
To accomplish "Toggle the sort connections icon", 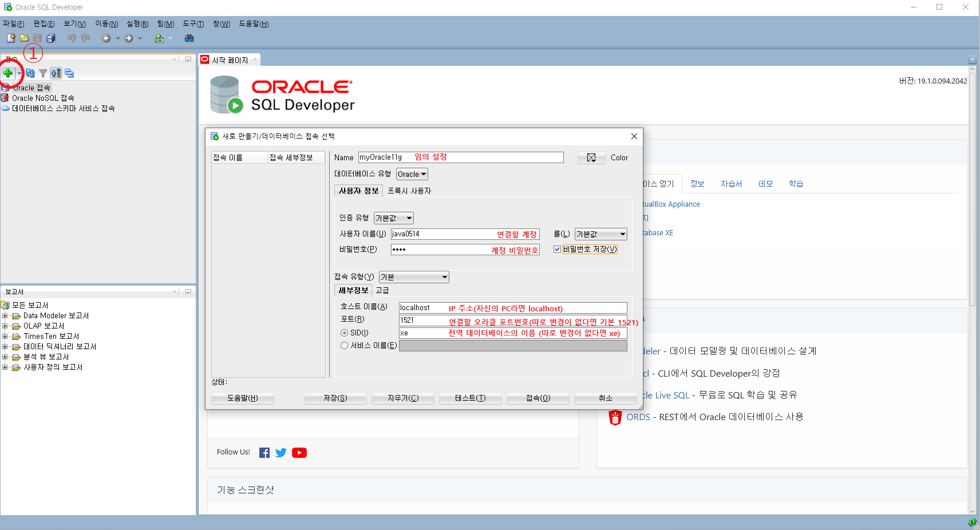I will [x=56, y=73].
